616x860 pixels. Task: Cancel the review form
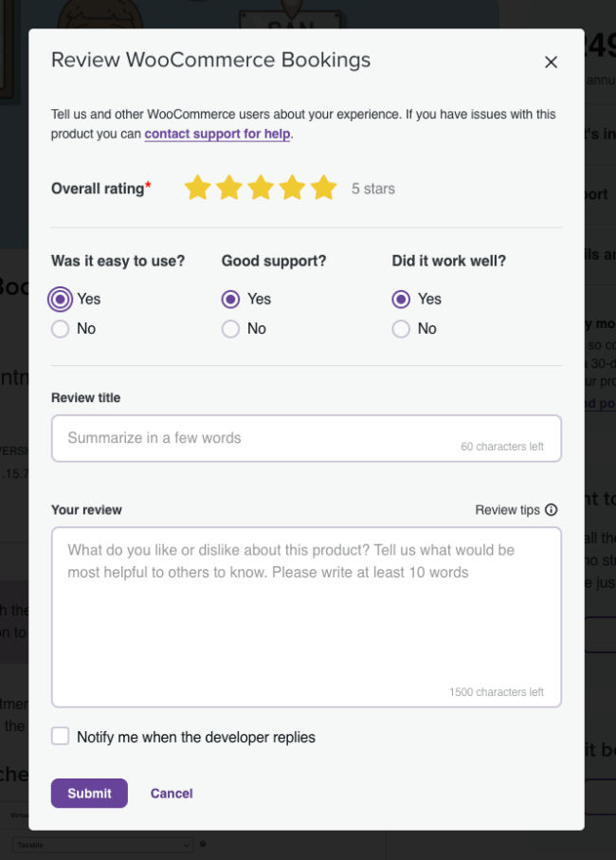tap(172, 793)
